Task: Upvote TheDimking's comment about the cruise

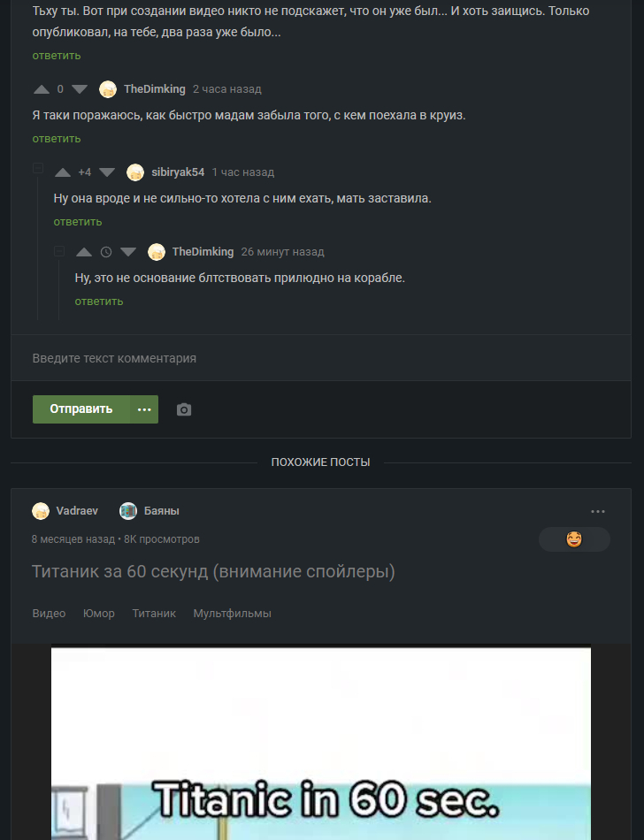Action: tap(42, 89)
